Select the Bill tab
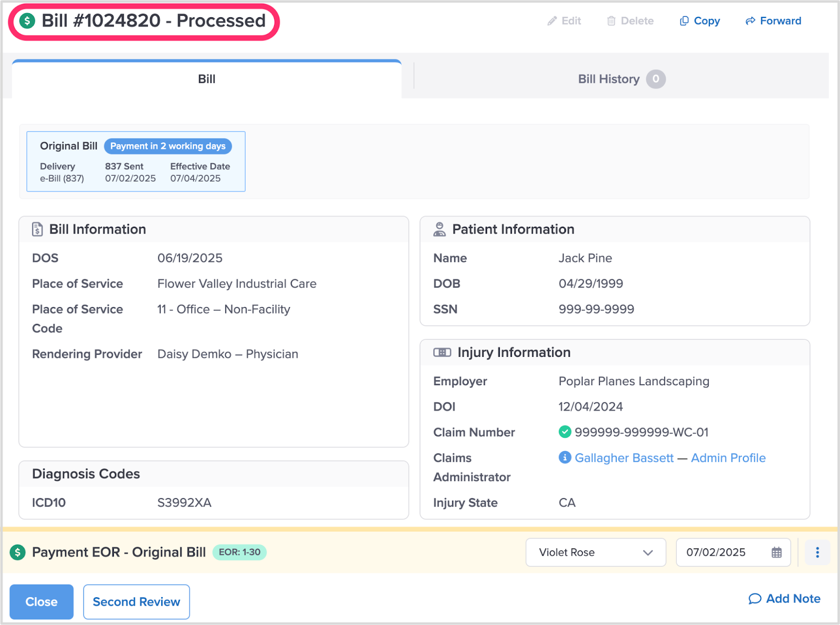Screen dimensions: 840x625 (x=206, y=79)
